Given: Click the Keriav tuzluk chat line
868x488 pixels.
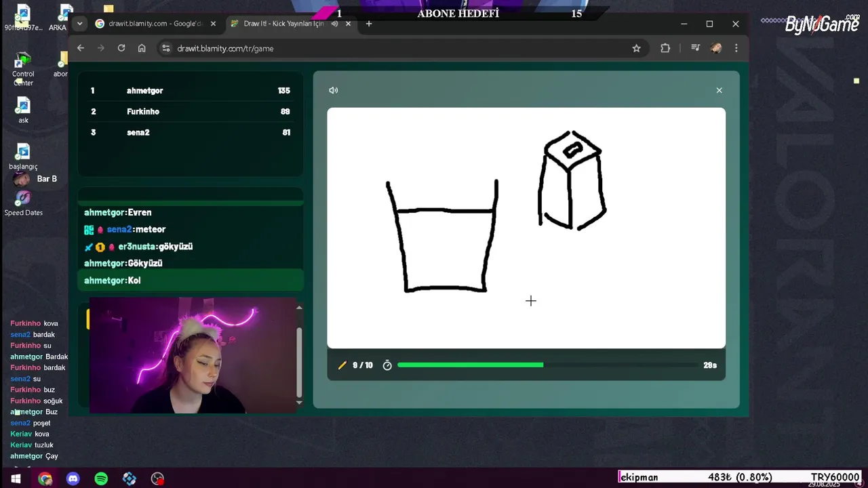Looking at the screenshot, I should pos(32,445).
